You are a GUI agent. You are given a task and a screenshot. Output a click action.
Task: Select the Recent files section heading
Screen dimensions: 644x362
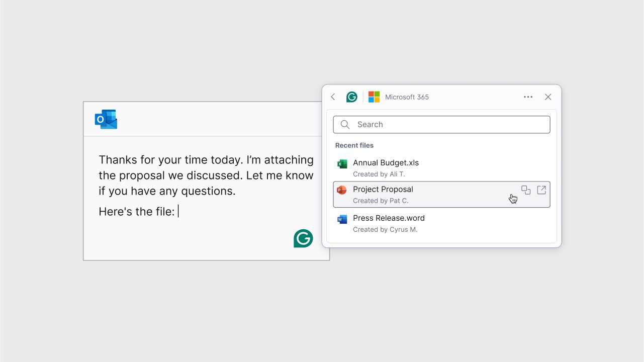click(x=354, y=145)
